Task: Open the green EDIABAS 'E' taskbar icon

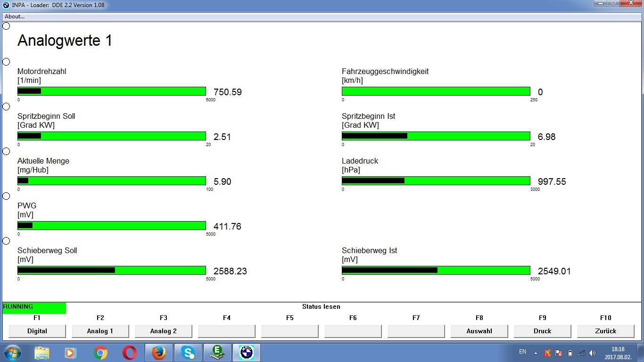Action: [x=217, y=353]
